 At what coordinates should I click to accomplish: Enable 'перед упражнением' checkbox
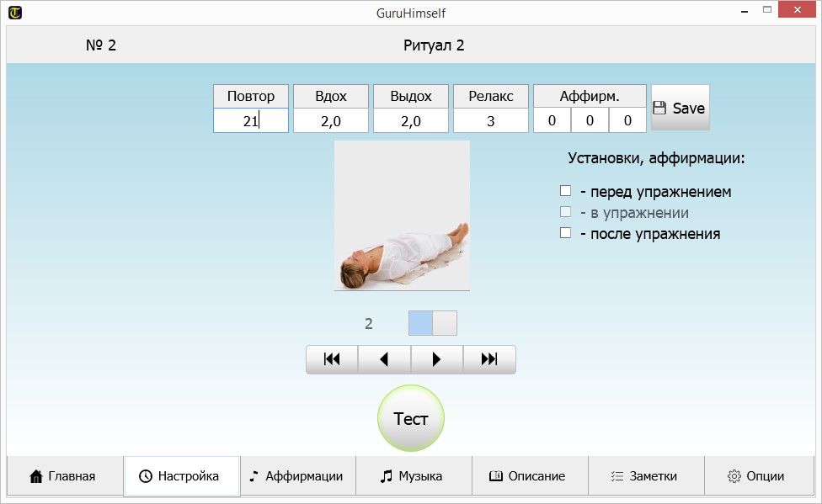[x=566, y=191]
